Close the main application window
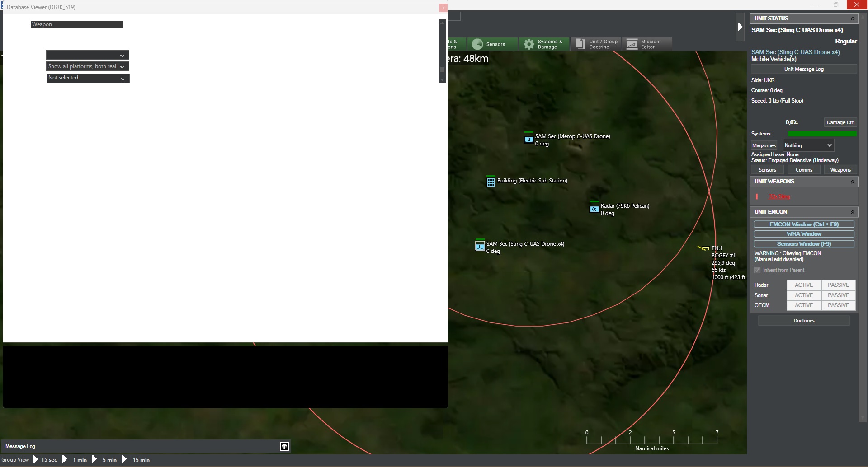868x467 pixels. pos(857,5)
